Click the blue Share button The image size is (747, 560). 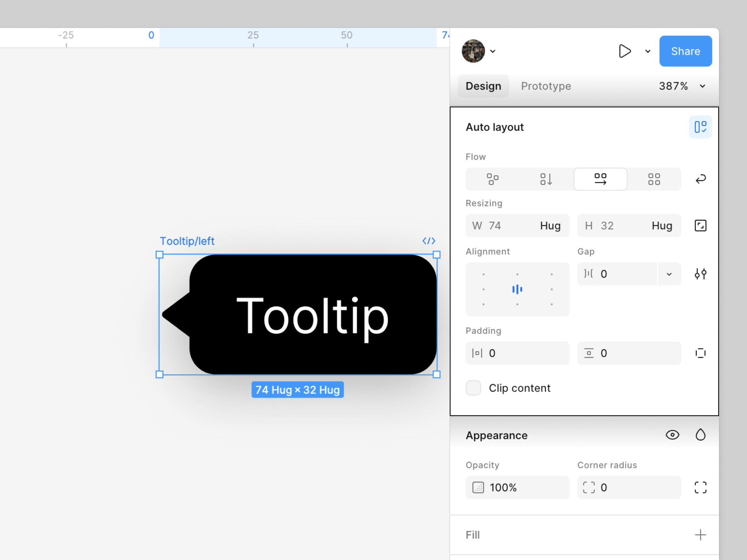tap(685, 51)
